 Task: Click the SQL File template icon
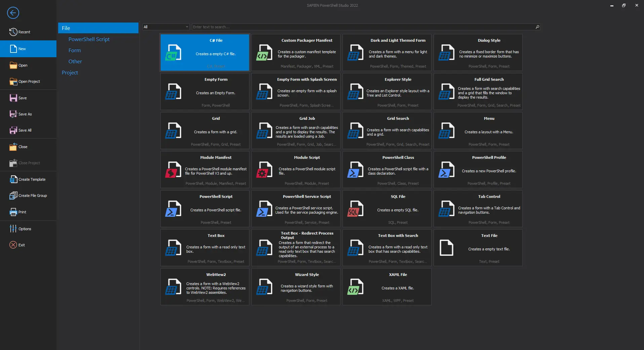355,209
